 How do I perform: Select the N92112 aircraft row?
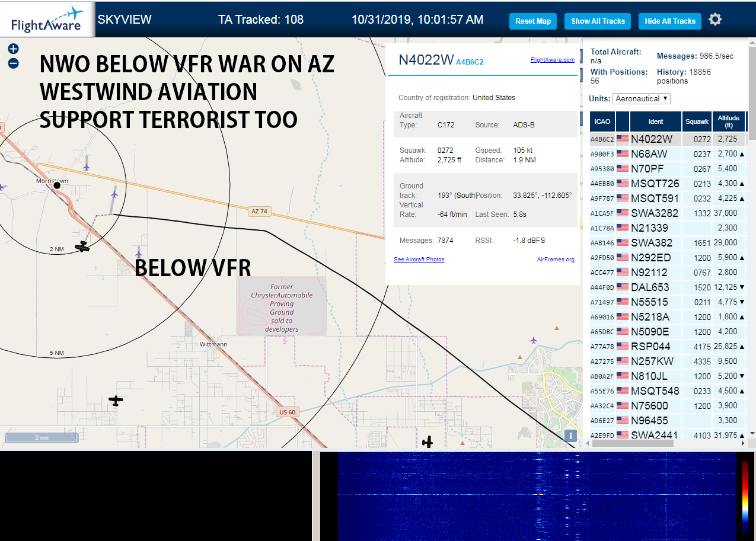668,273
